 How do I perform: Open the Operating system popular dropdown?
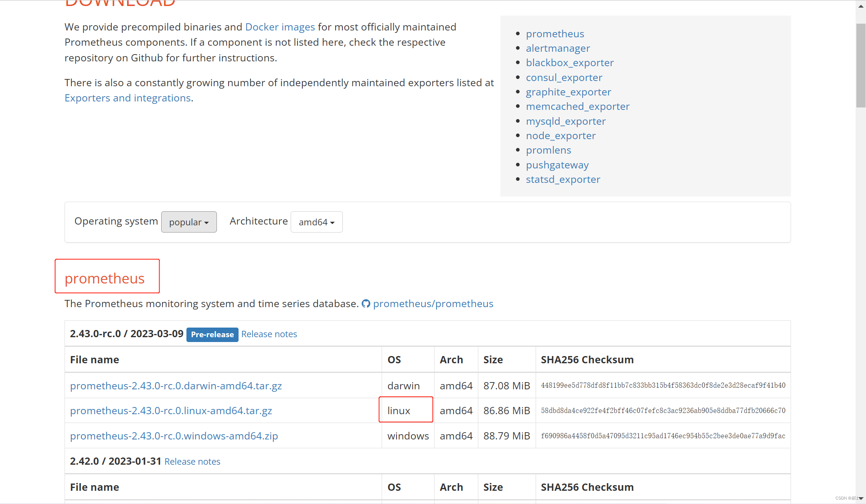[189, 222]
